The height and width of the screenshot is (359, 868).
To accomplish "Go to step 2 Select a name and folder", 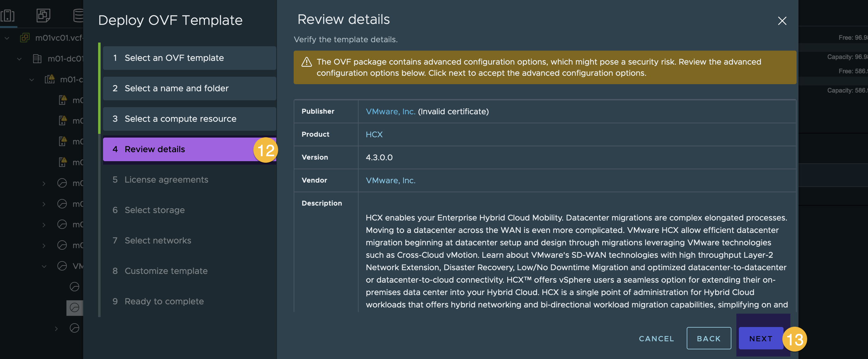I will [x=190, y=88].
